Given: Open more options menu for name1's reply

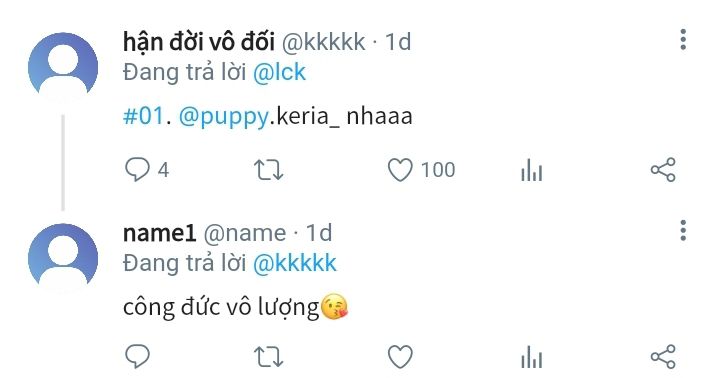Looking at the screenshot, I should pos(683,230).
